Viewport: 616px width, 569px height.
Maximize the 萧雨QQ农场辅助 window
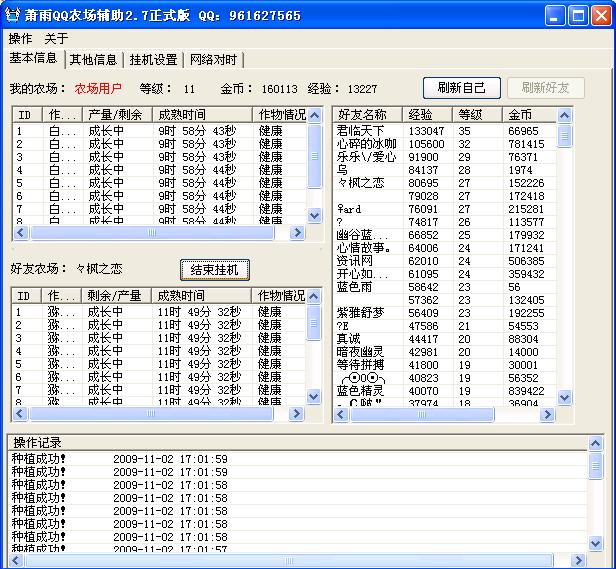(578, 15)
